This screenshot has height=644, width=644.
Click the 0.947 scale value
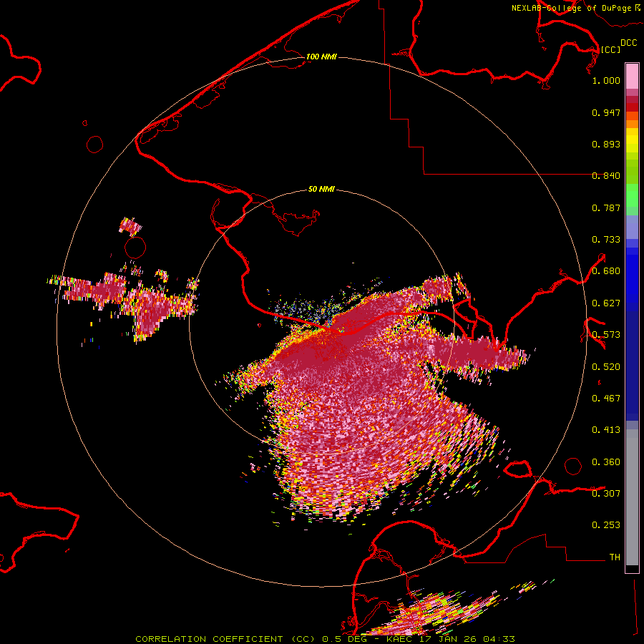click(x=606, y=112)
